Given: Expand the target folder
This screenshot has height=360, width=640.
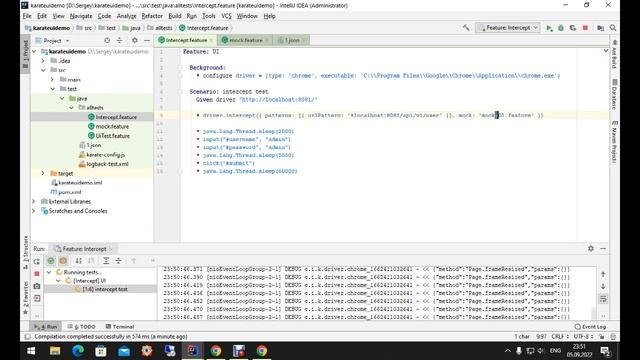Looking at the screenshot, I should tap(42, 173).
